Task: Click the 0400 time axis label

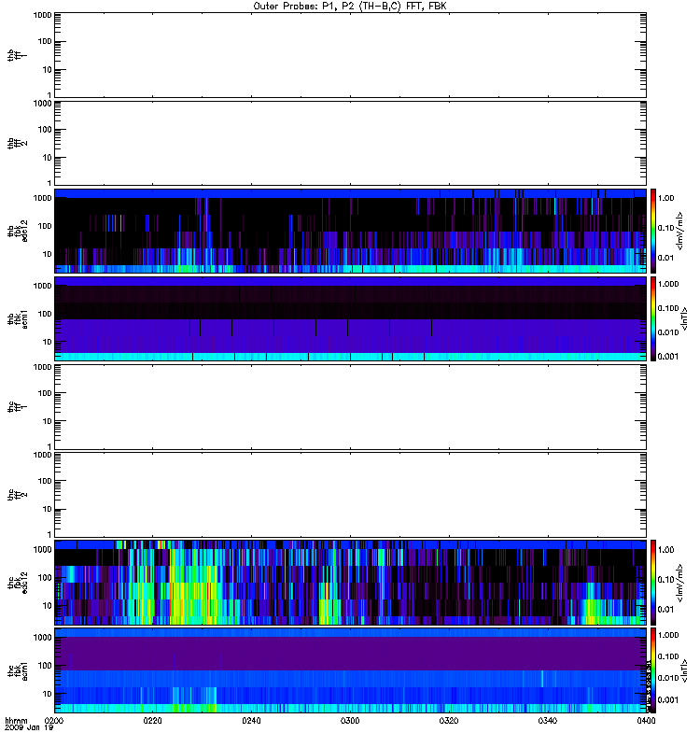Action: pos(646,721)
